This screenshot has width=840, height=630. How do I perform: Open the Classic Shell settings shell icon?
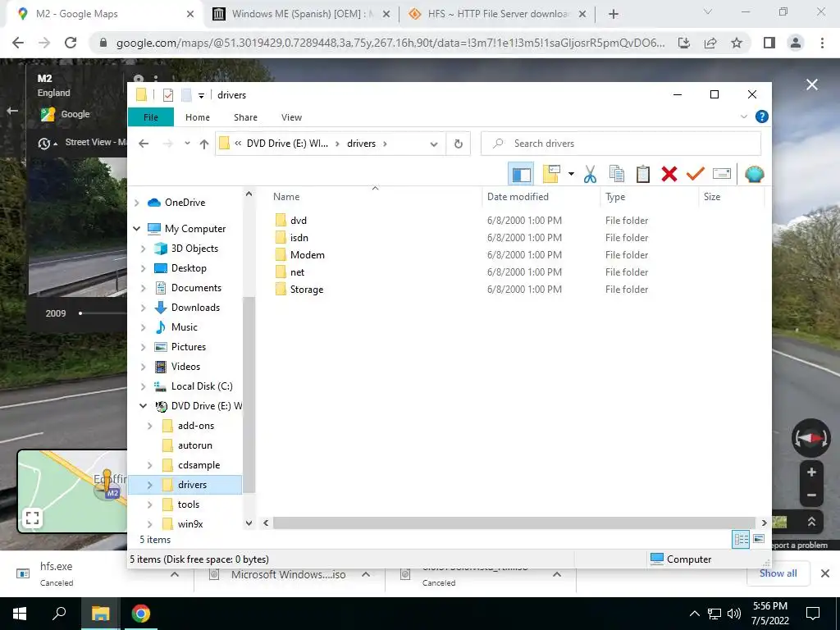click(x=755, y=174)
